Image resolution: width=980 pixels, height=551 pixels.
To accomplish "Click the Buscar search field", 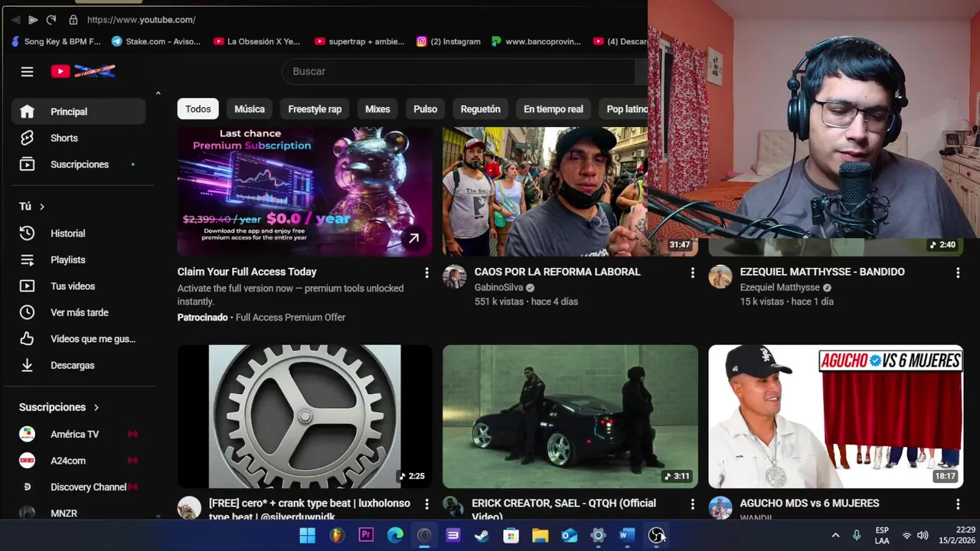I will pos(459,71).
